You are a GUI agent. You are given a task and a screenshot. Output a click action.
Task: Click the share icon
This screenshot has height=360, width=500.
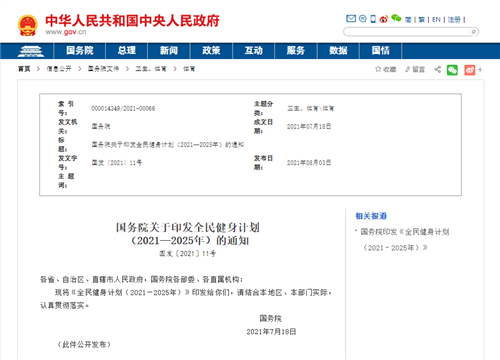coord(438,69)
